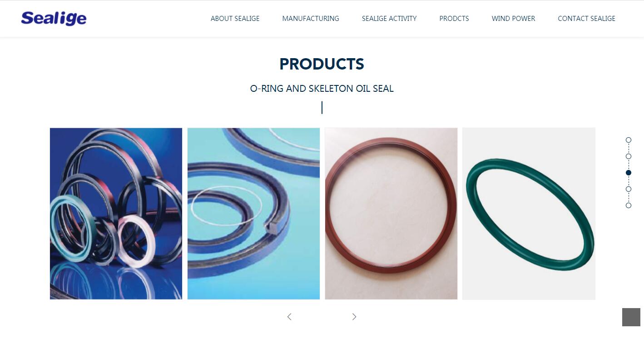Go to SEALIGE ACTIVITY page
644x344 pixels.
(389, 19)
